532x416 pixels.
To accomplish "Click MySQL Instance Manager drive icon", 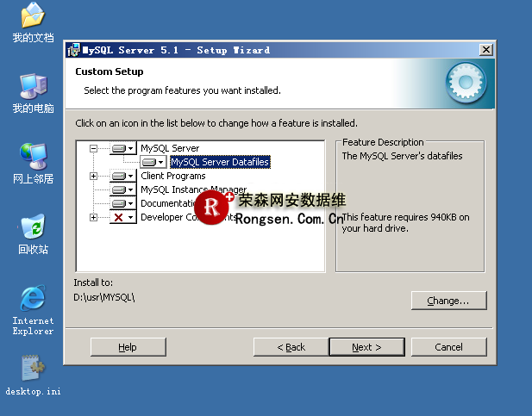I will point(123,189).
